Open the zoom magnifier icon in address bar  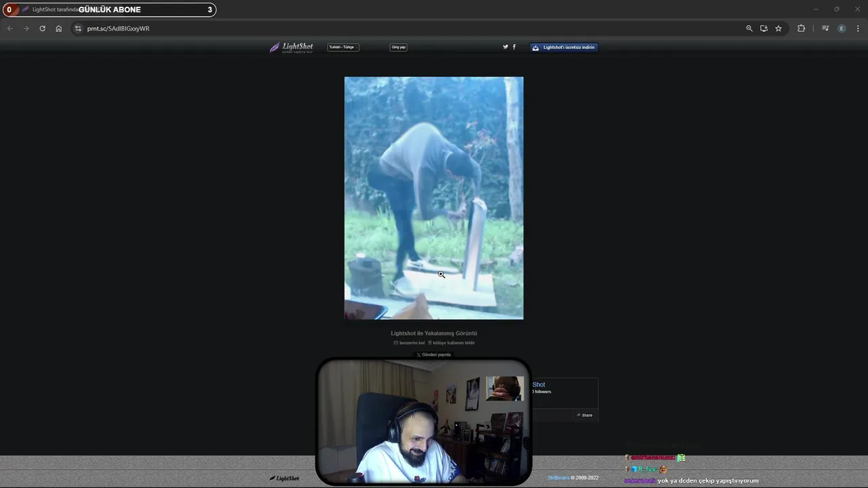click(749, 28)
